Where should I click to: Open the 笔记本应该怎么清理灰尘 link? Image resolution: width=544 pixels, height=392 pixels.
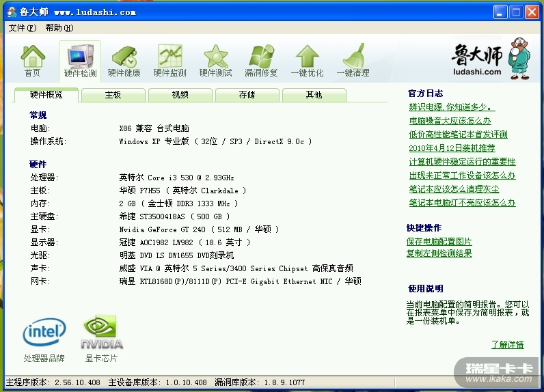(454, 189)
